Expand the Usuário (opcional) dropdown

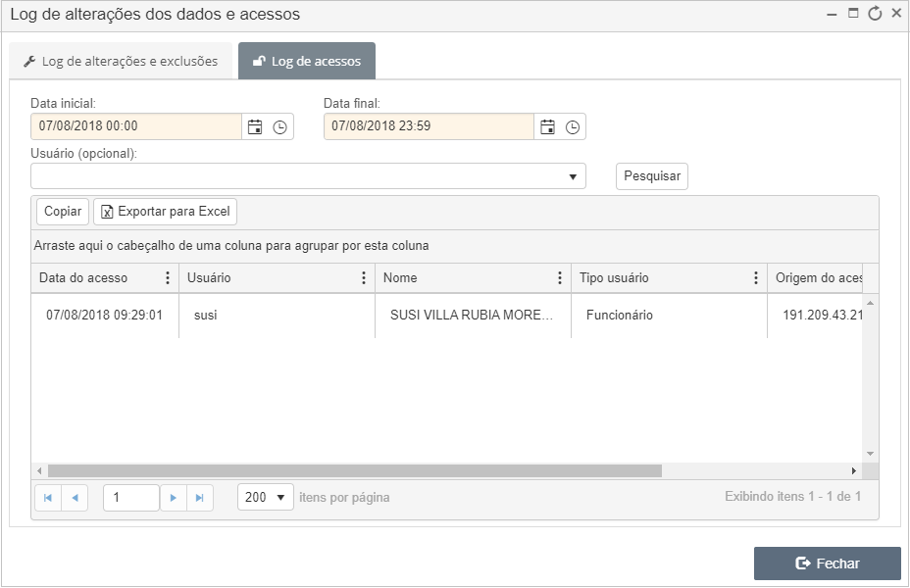[573, 176]
